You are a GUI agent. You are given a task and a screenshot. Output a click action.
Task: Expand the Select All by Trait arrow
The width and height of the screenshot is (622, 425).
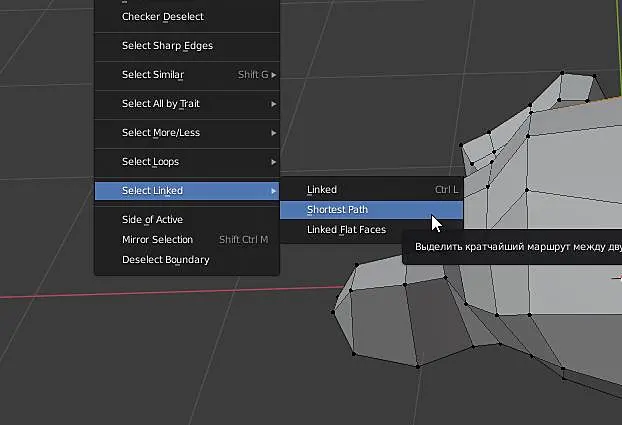tap(274, 104)
